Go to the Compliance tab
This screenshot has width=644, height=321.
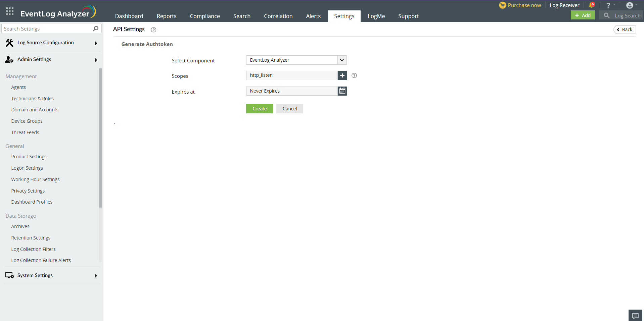point(205,16)
